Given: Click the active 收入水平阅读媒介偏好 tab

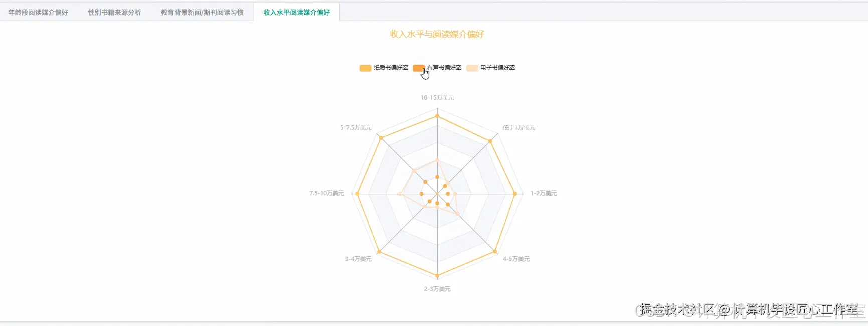Looking at the screenshot, I should point(296,11).
